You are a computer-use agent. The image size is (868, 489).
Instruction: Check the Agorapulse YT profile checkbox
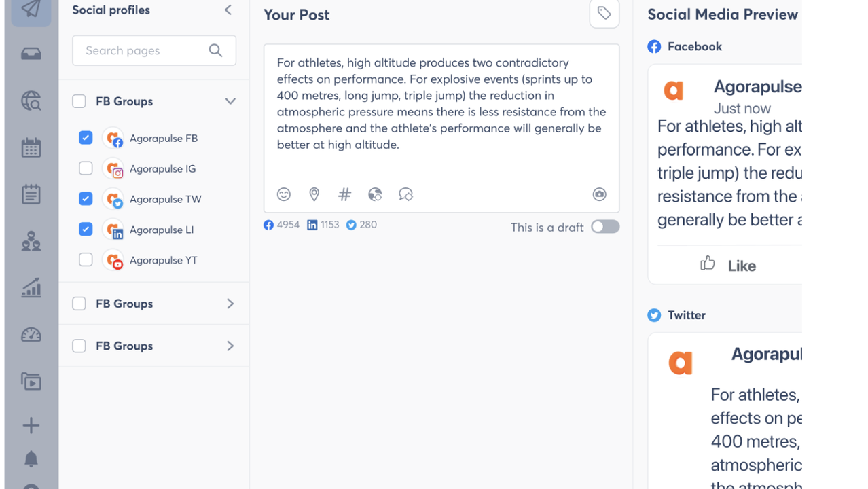(x=86, y=260)
